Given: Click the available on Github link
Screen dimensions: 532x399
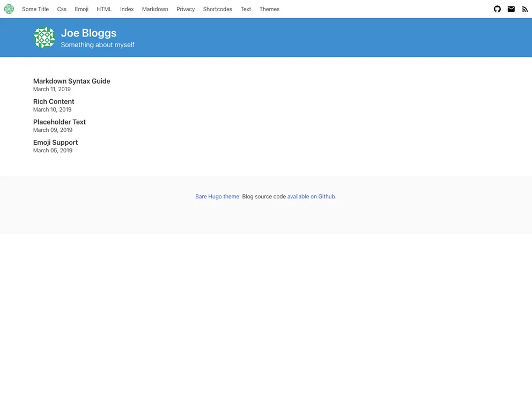Looking at the screenshot, I should (x=311, y=196).
